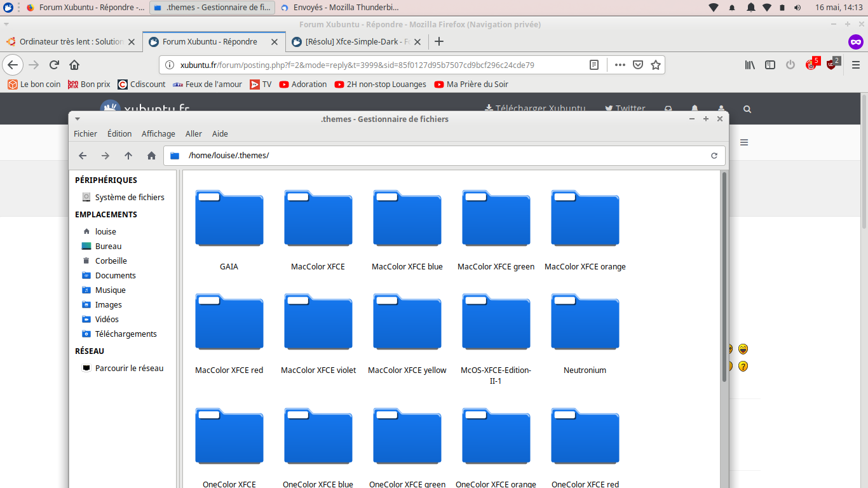Go forward in the file manager toolbar
868x488 pixels.
pos(105,156)
